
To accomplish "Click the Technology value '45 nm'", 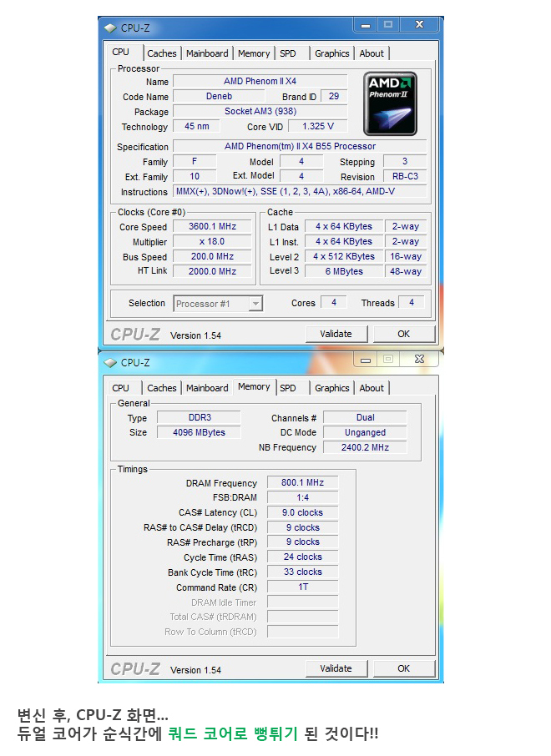I will coord(197,126).
